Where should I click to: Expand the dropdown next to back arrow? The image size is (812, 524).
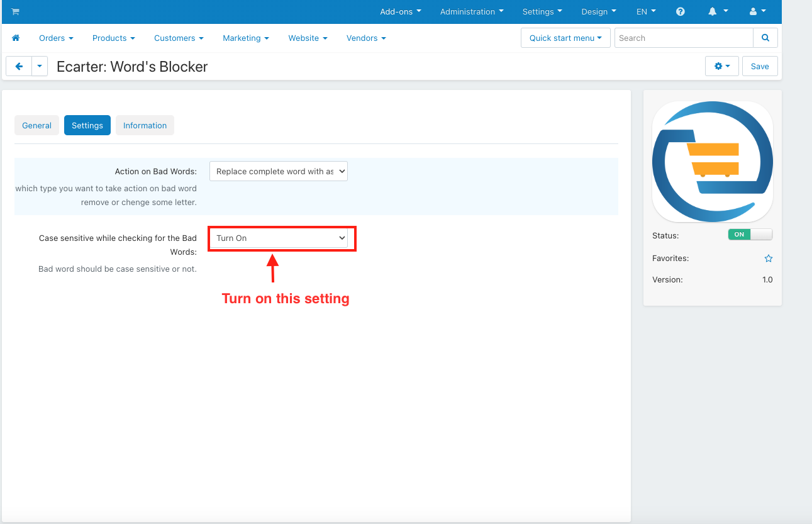point(40,66)
